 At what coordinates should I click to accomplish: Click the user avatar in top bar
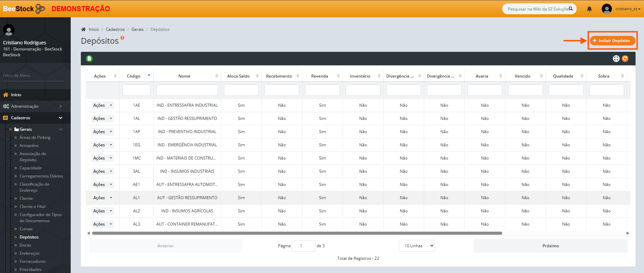point(607,9)
